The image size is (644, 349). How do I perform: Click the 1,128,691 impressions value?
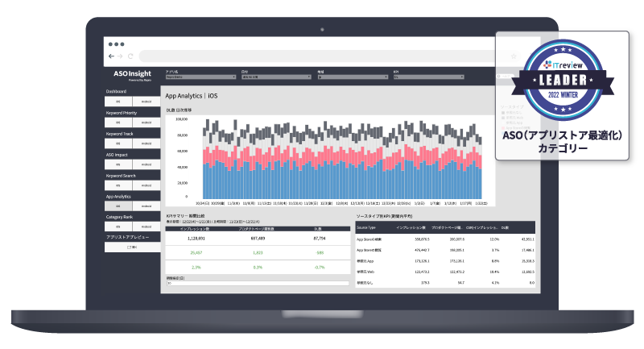(196, 239)
